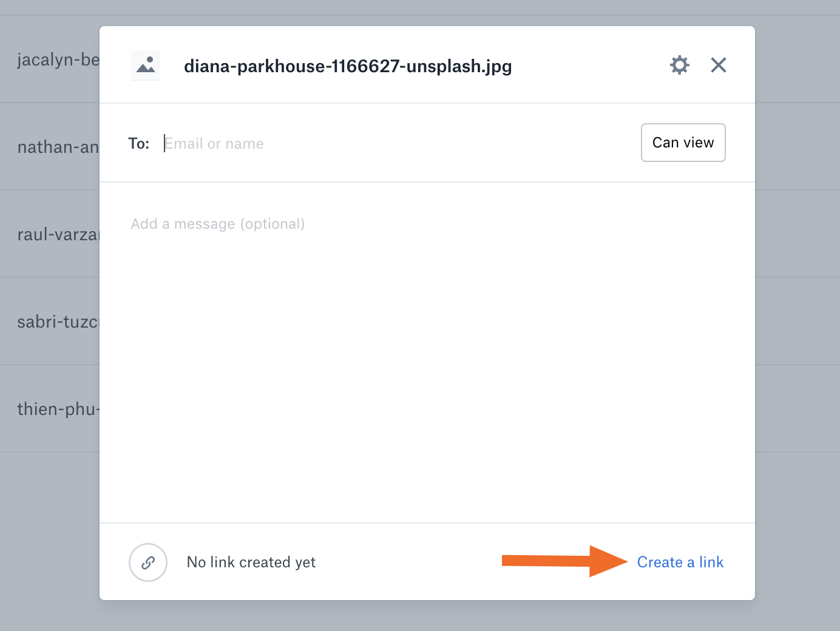
Task: Select the raul-varza file row behind dialog
Action: [x=50, y=234]
